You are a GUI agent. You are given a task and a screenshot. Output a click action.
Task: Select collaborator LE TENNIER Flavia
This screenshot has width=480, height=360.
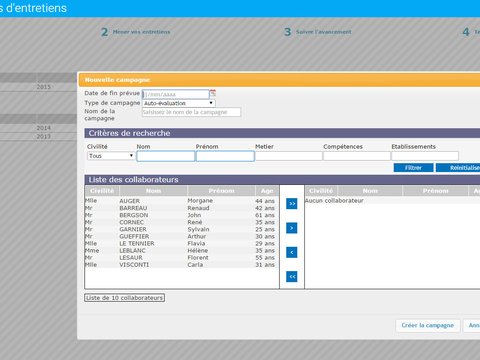182,243
